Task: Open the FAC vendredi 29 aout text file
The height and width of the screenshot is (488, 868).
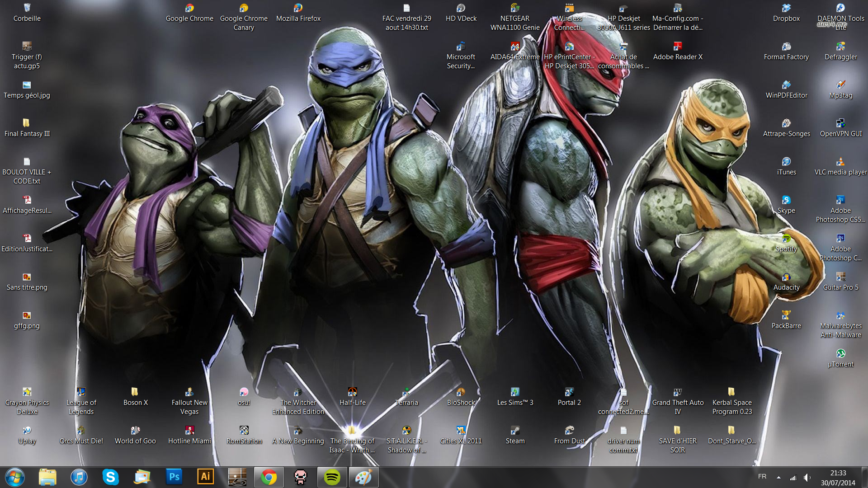Action: coord(406,17)
